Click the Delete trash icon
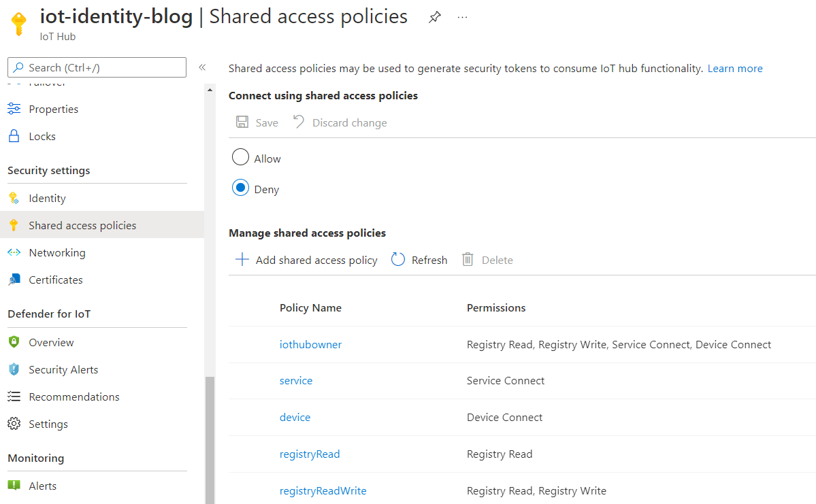Viewport: 816px width, 504px height. click(468, 259)
